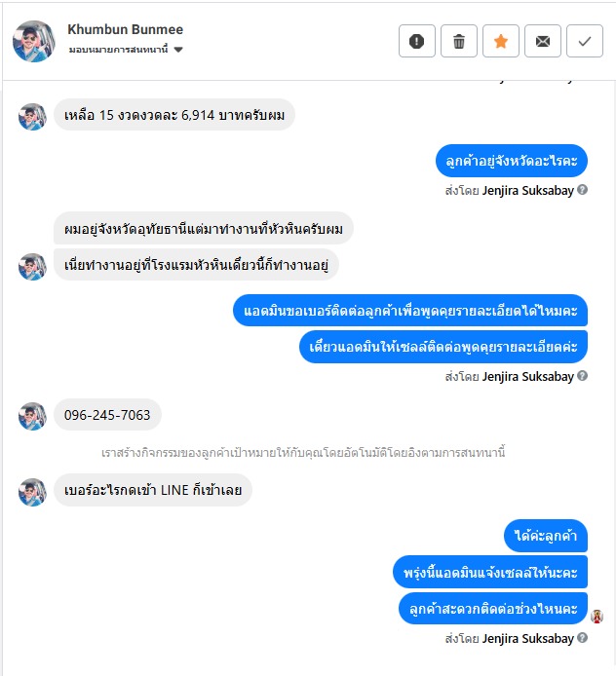Click avatar beside the LINE message

pyautogui.click(x=32, y=492)
